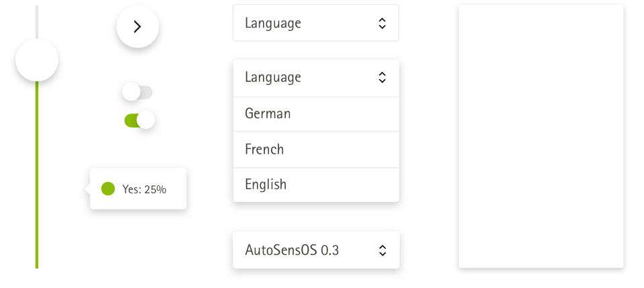
Task: Turn on the grey off toggle switch
Action: (x=138, y=92)
